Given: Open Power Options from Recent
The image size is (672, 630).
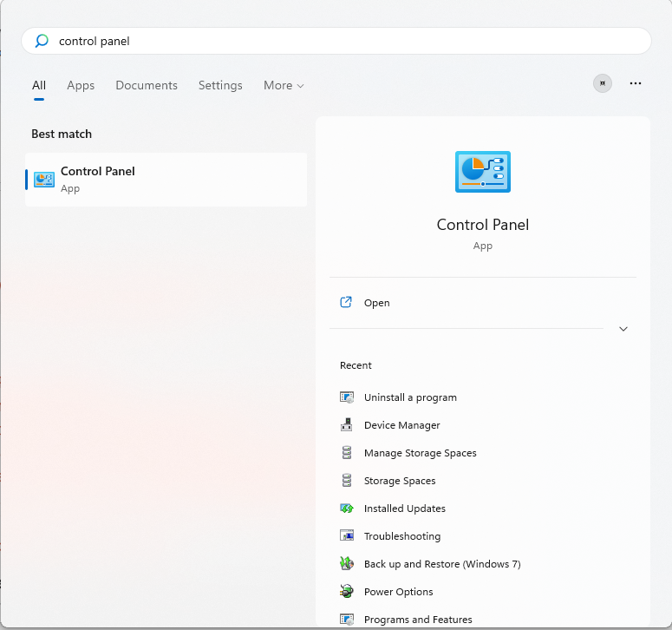Looking at the screenshot, I should pyautogui.click(x=398, y=592).
